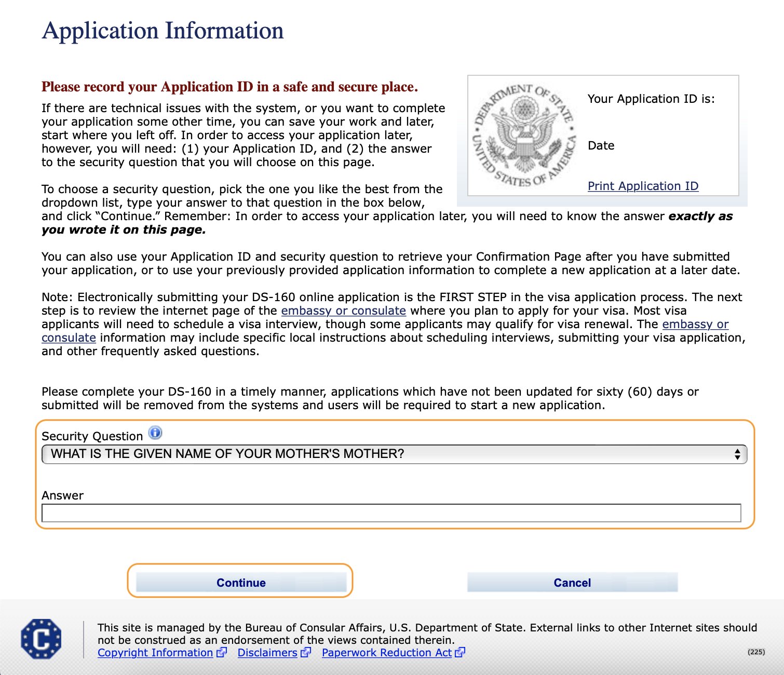Click the Answer label
The width and height of the screenshot is (784, 675).
click(62, 495)
